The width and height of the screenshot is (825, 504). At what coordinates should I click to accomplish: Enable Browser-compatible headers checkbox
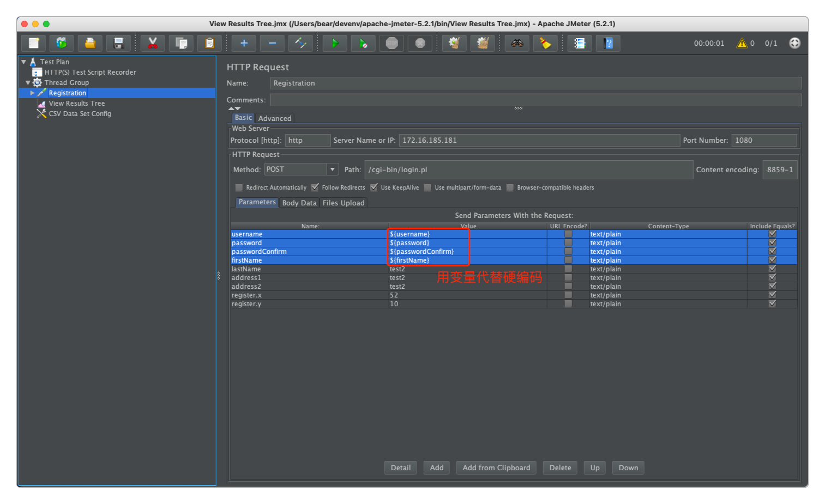point(510,187)
